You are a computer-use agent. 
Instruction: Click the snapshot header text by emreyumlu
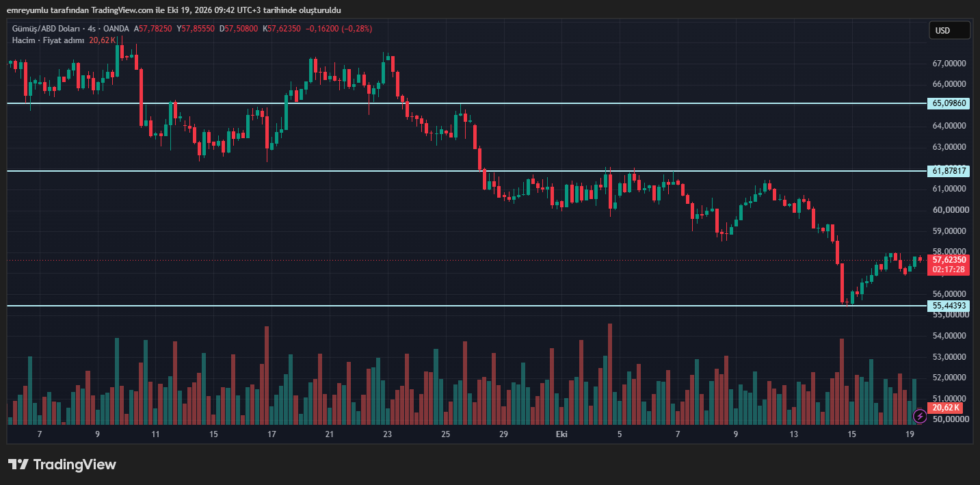pos(174,10)
